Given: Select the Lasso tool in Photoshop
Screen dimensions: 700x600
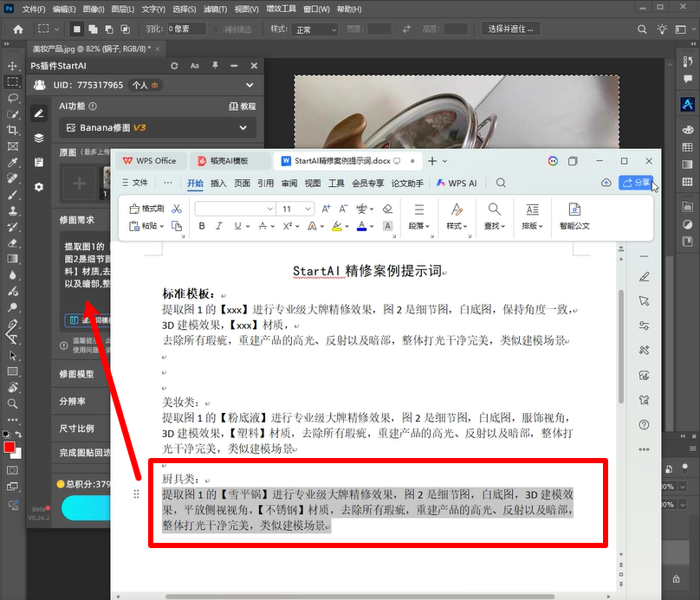Looking at the screenshot, I should pos(12,98).
